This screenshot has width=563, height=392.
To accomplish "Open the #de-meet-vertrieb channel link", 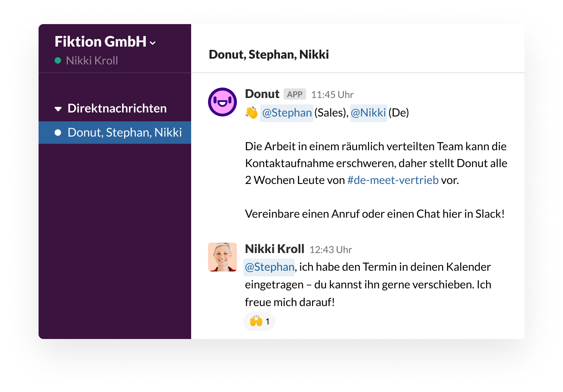I will (x=393, y=180).
